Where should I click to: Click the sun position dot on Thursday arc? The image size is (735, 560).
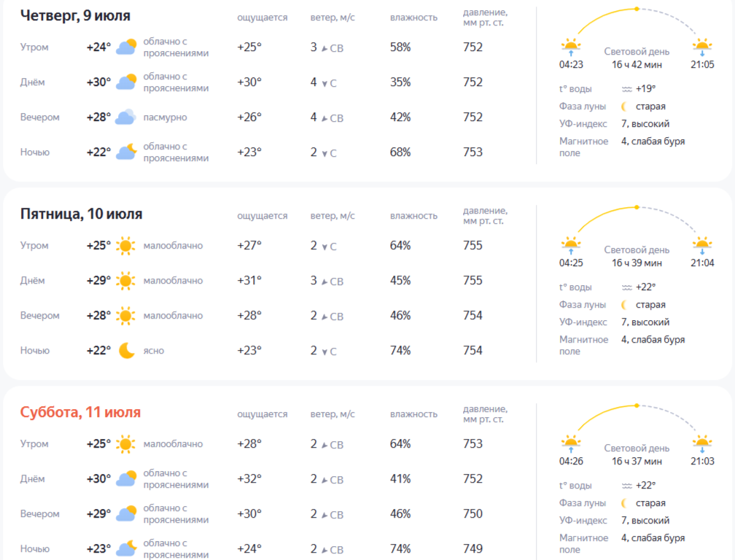pyautogui.click(x=637, y=9)
